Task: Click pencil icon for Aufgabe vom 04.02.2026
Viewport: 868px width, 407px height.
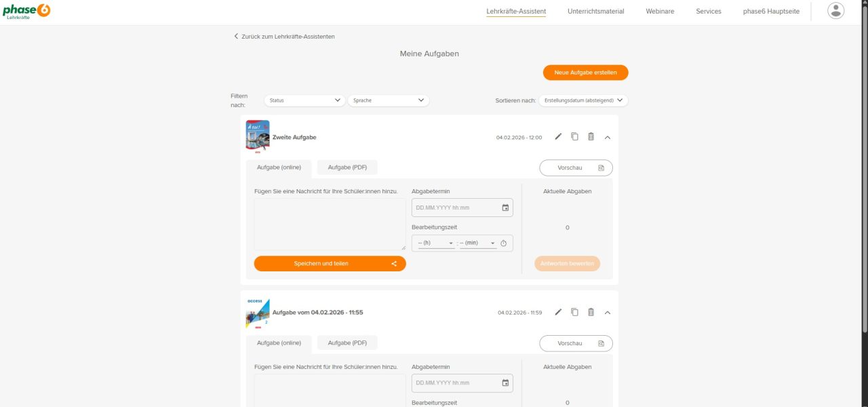Action: pyautogui.click(x=558, y=312)
